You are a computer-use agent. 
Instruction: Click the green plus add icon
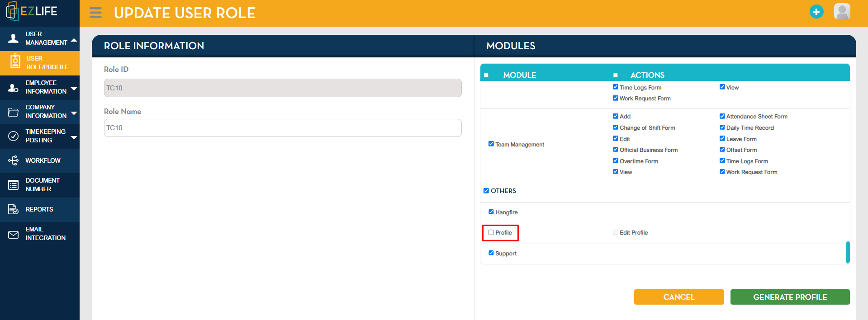click(x=816, y=12)
